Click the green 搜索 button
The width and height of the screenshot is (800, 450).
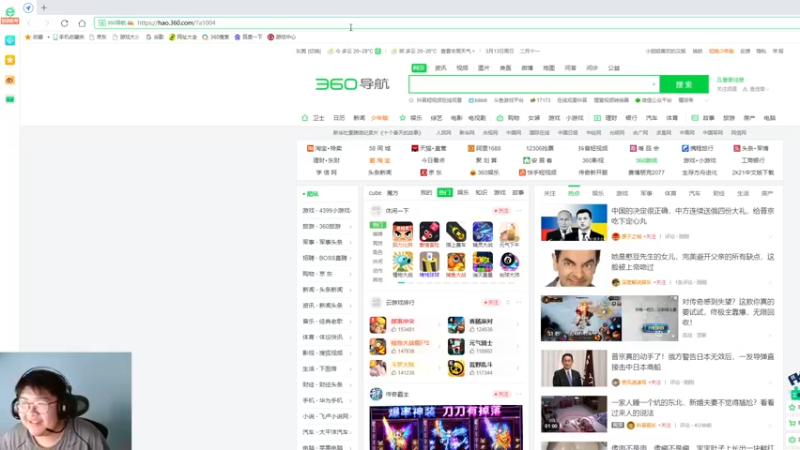(684, 84)
